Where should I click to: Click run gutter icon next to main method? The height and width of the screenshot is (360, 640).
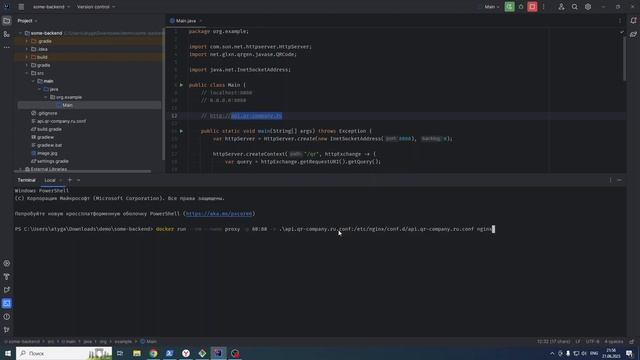[181, 131]
